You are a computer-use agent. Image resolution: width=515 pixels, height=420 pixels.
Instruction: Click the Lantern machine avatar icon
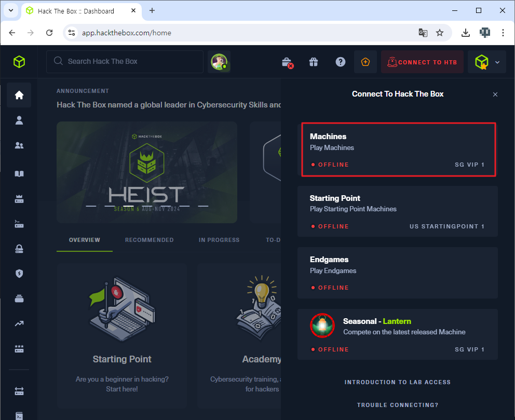click(x=322, y=326)
